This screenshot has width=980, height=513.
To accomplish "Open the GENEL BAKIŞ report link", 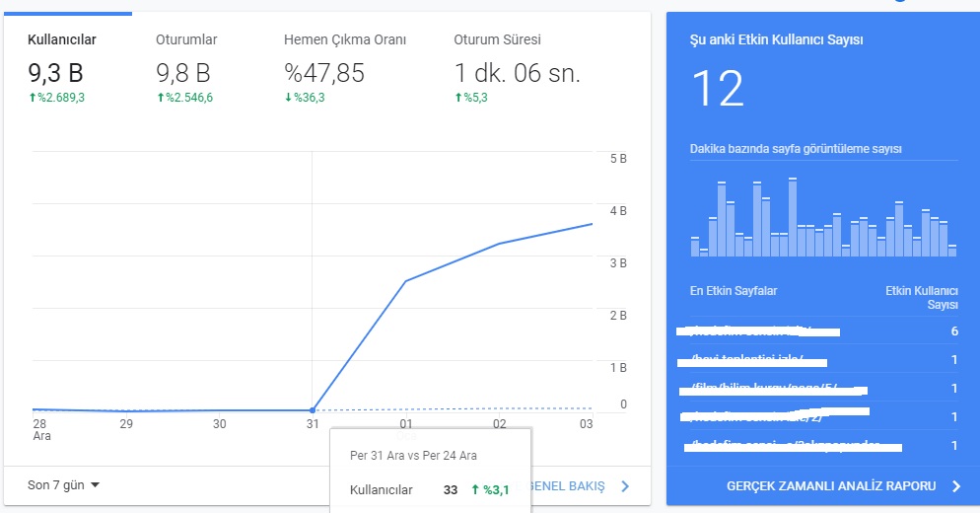I will tap(568, 486).
